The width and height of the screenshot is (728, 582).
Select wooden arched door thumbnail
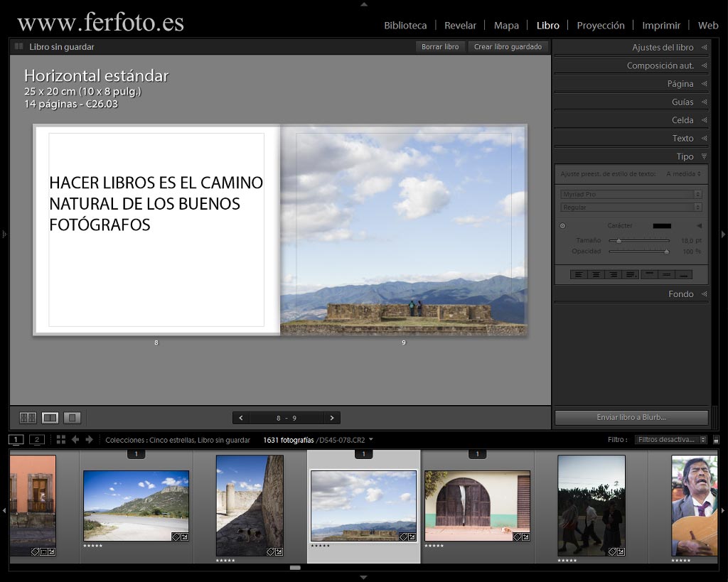[477, 505]
